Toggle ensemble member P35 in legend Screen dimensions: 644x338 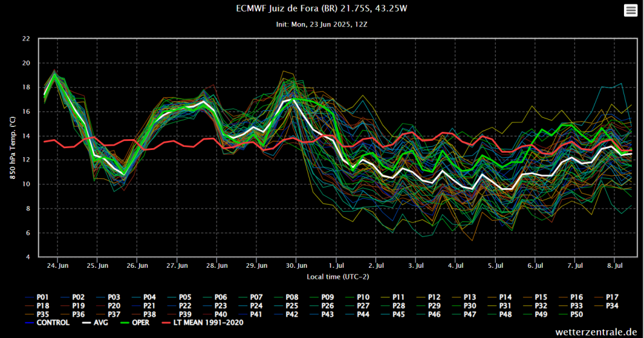click(43, 314)
